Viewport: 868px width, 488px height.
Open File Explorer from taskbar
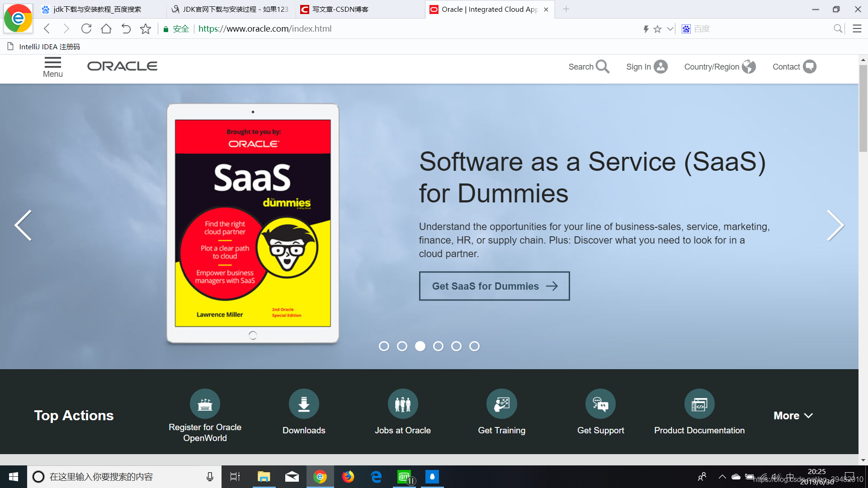tap(264, 477)
